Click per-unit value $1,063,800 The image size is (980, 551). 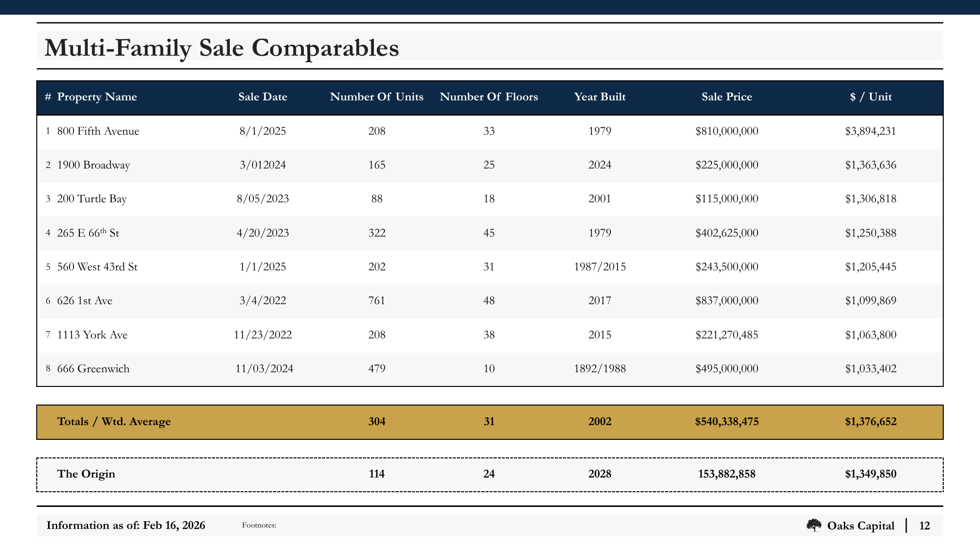[x=871, y=335]
